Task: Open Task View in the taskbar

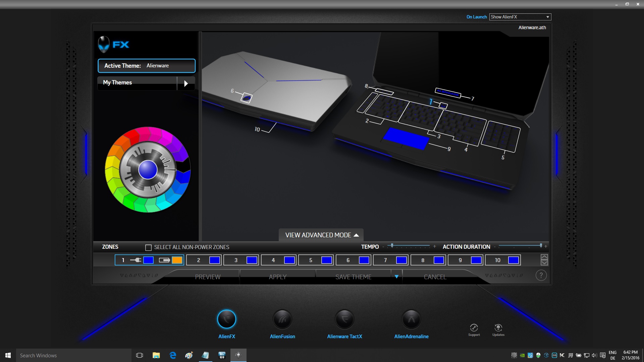Action: point(140,355)
